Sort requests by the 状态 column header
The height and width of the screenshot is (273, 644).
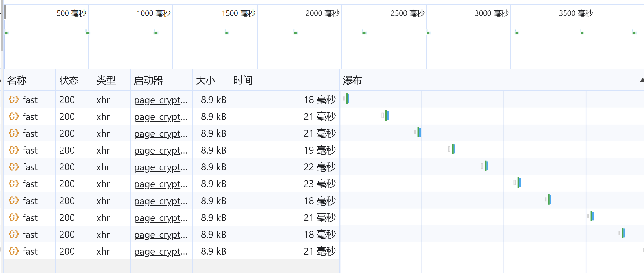(x=69, y=80)
